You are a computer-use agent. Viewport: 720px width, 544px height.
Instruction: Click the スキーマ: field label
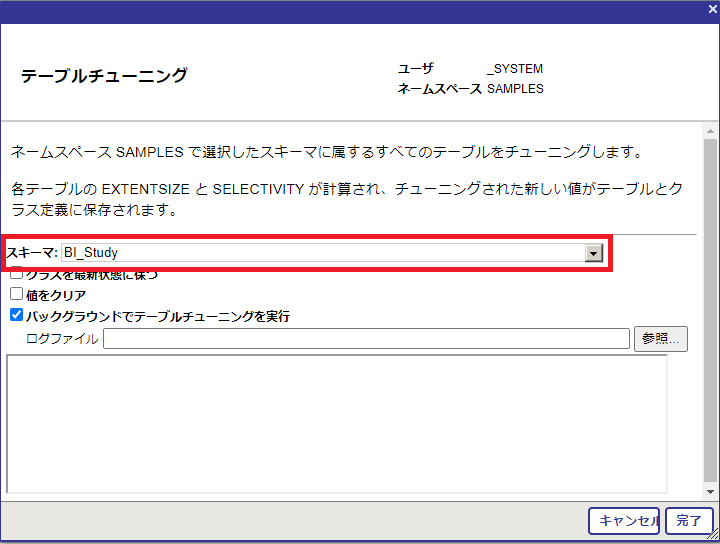pyautogui.click(x=32, y=253)
